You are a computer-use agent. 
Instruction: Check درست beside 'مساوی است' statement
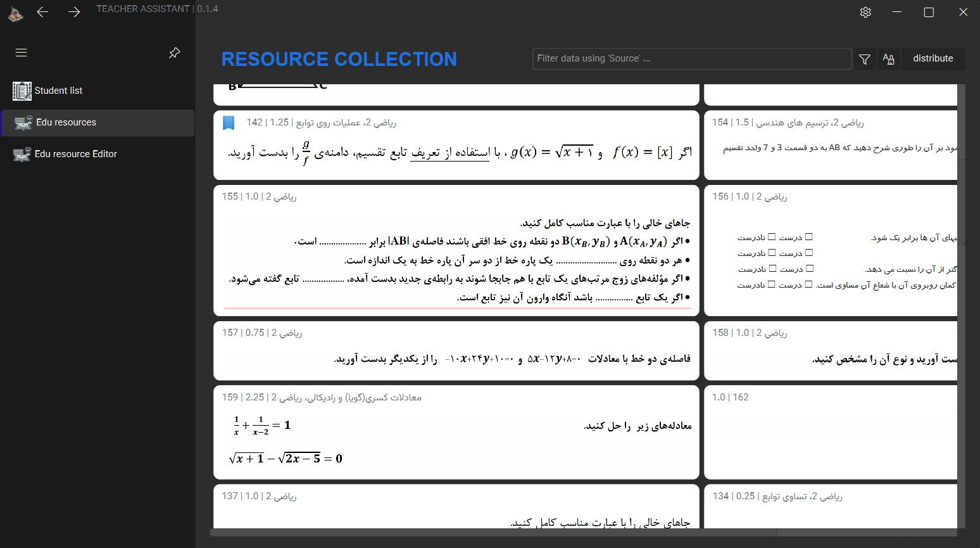[x=808, y=284]
